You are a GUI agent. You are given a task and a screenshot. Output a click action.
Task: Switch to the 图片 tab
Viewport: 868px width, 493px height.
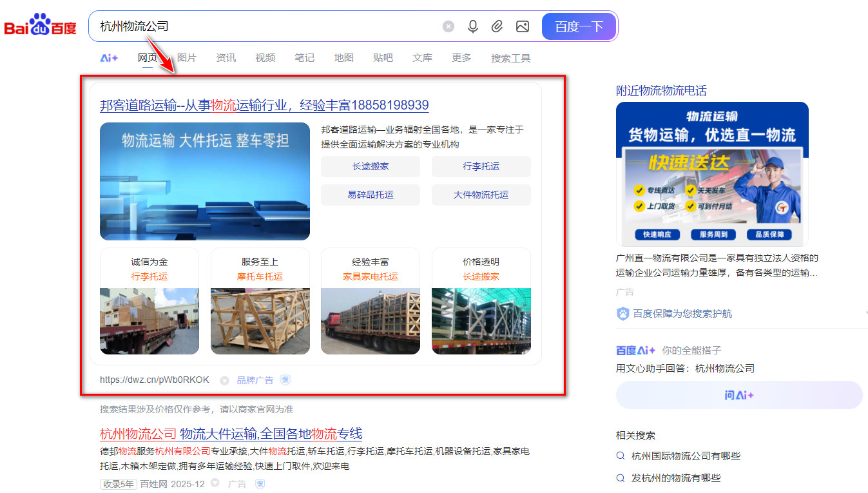coord(186,57)
